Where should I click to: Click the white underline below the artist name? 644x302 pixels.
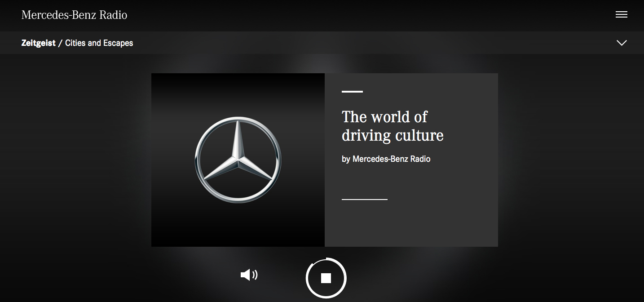point(364,199)
